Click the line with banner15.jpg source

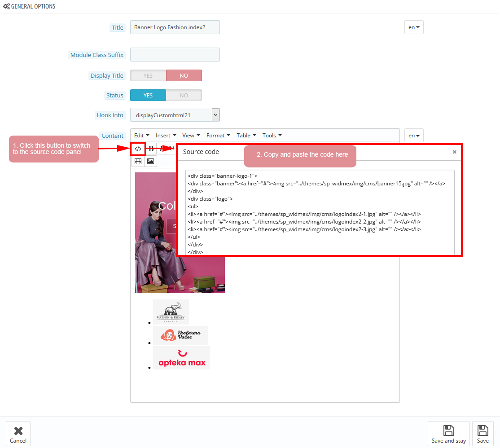click(316, 184)
